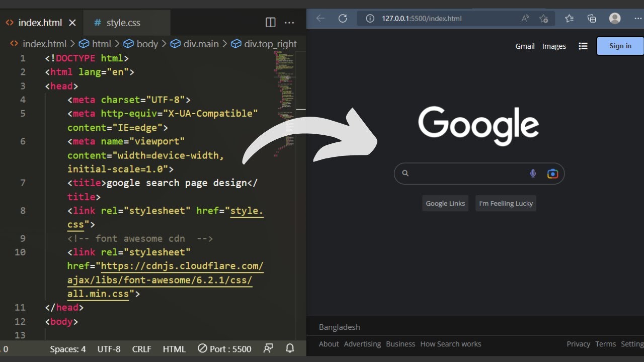644x362 pixels.
Task: Switch to the index.html editor tab
Action: pos(40,23)
